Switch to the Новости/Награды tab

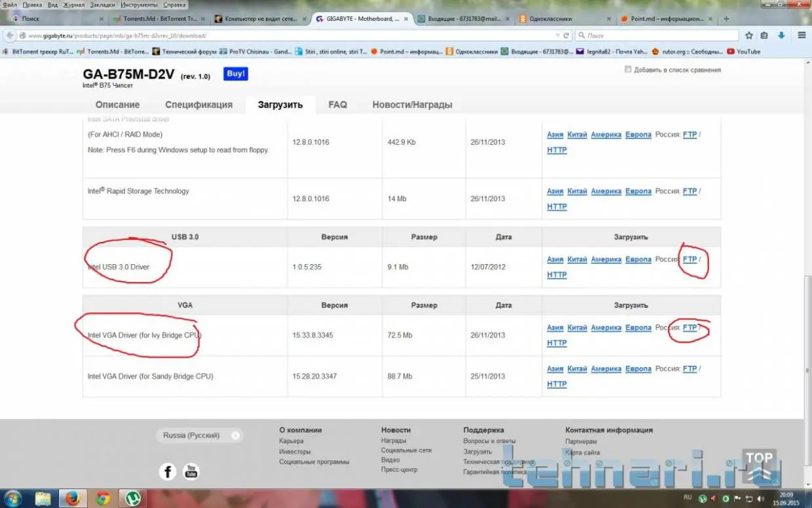(x=413, y=105)
